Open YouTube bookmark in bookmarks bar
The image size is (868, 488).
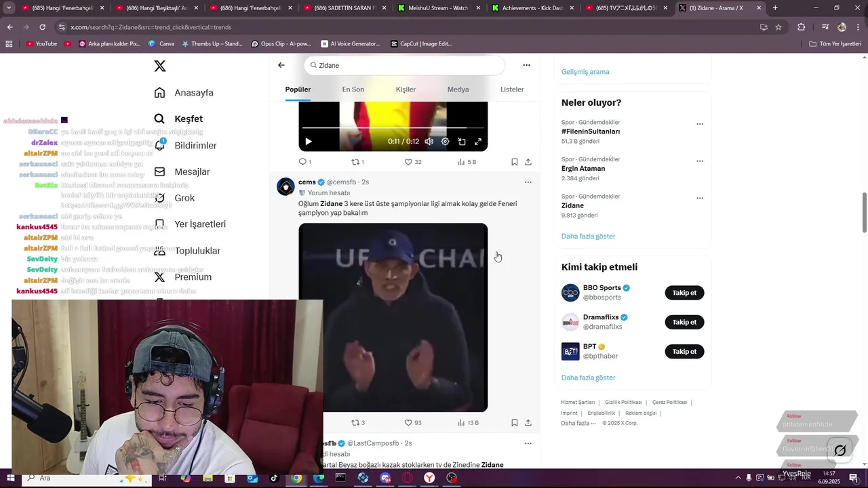coord(42,44)
